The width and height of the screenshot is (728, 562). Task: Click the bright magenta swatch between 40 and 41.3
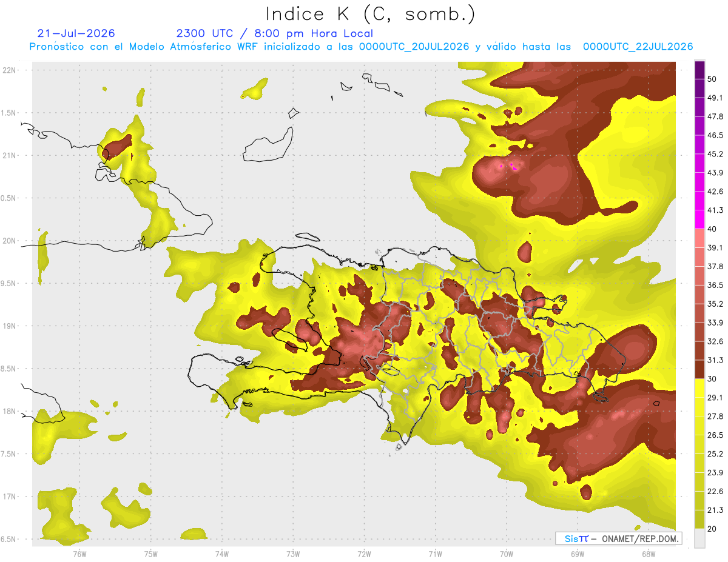[x=699, y=219]
